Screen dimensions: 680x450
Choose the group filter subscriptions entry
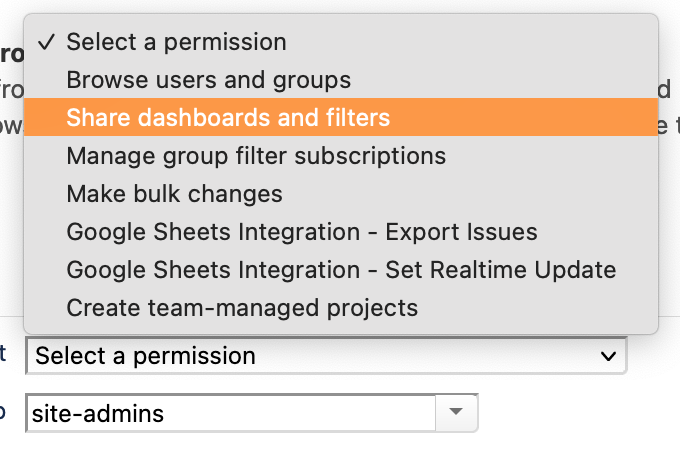pyautogui.click(x=256, y=156)
